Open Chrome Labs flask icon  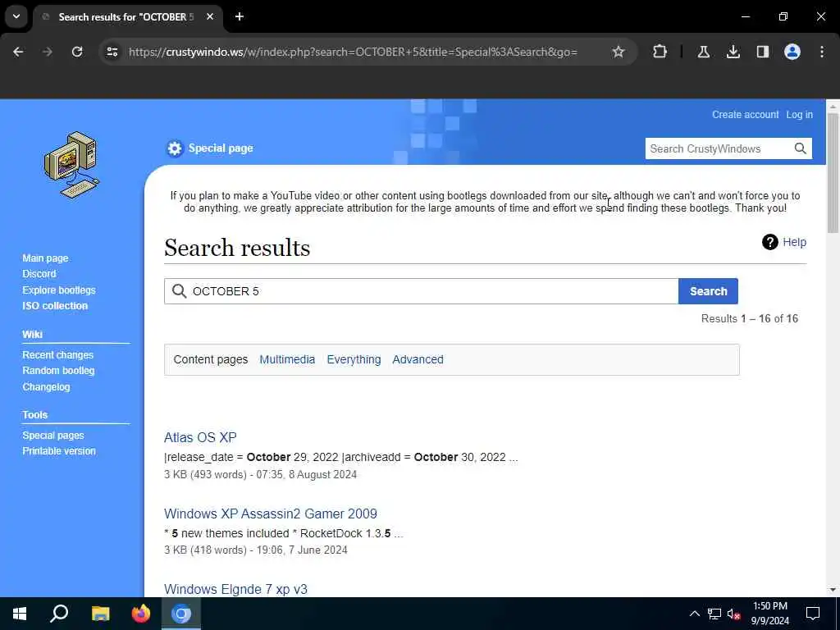point(703,52)
